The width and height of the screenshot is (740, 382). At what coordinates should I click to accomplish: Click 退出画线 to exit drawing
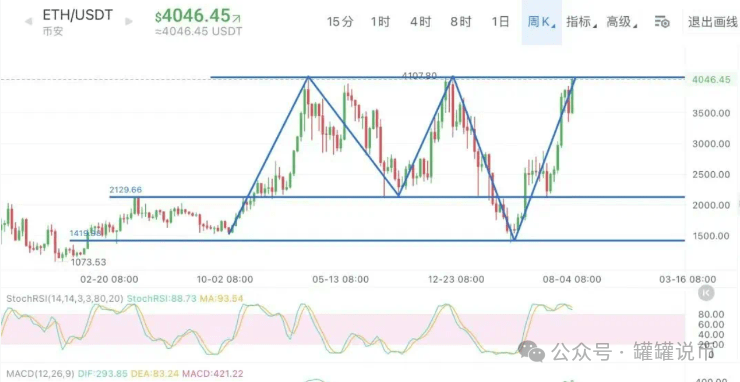(x=713, y=22)
